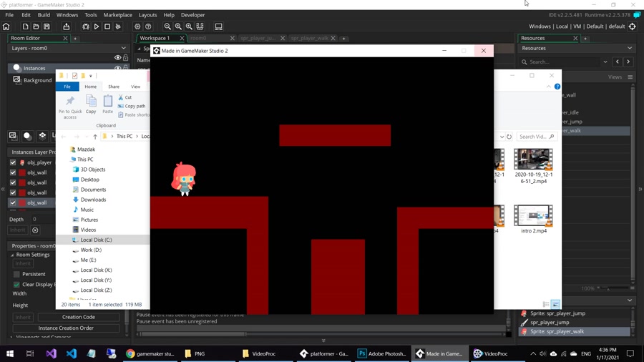Open File Explorer address history dropdown

pyautogui.click(x=502, y=137)
